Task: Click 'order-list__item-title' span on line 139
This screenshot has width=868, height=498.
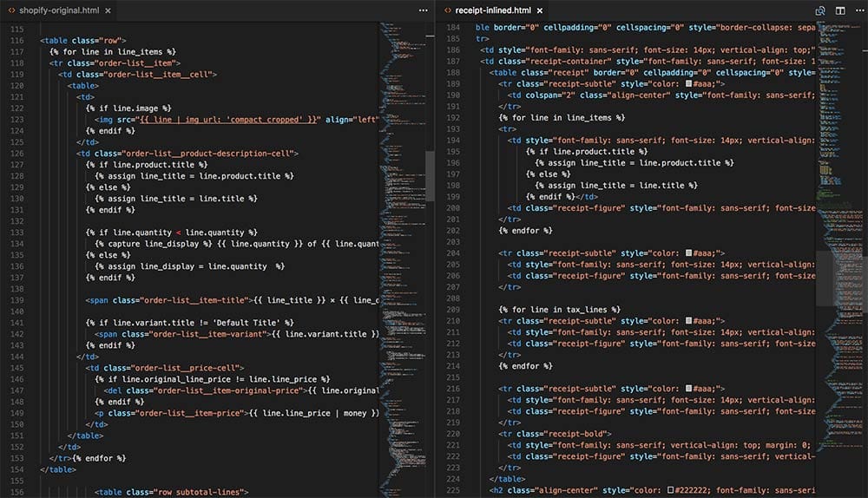Action: [194, 300]
